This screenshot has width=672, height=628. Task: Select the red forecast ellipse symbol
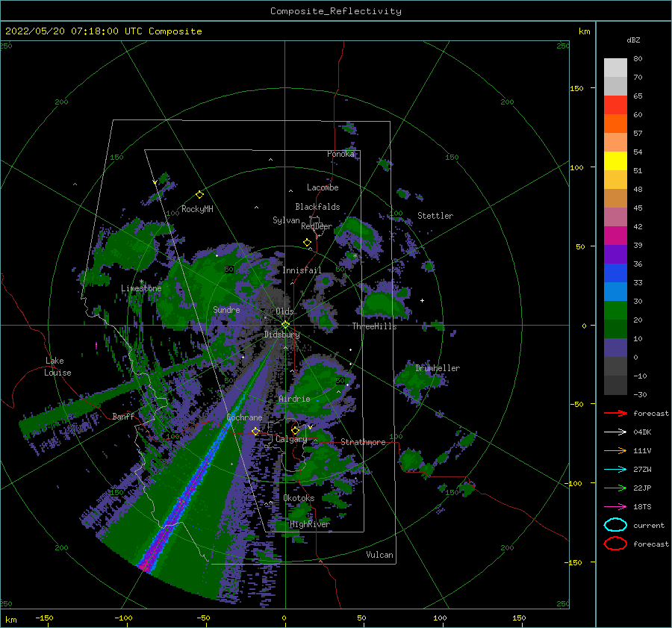tap(615, 544)
